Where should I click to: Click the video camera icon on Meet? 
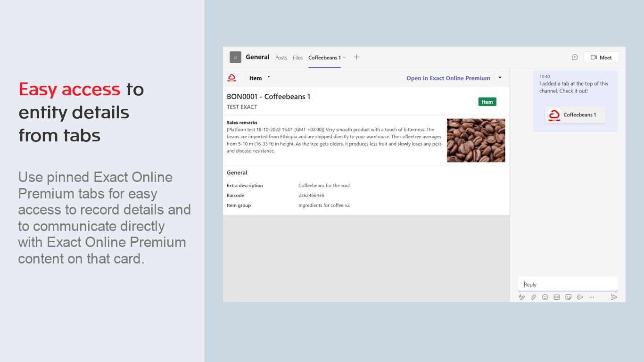point(594,58)
